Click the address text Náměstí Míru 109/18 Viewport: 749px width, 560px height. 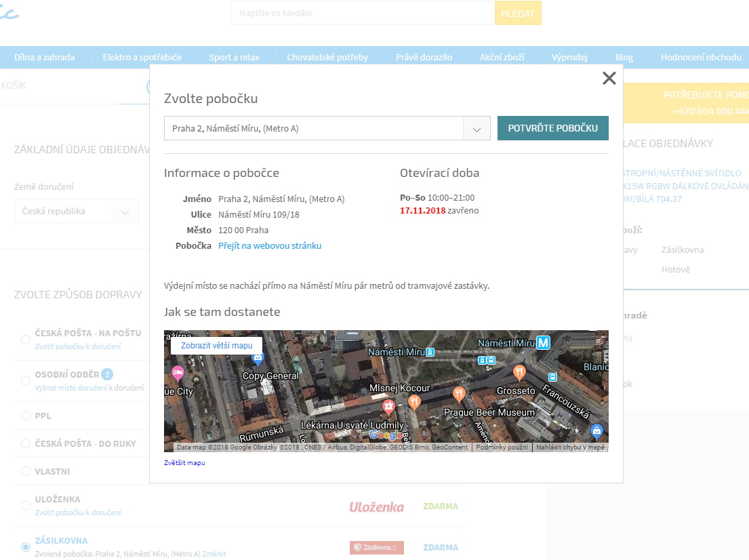pos(259,214)
